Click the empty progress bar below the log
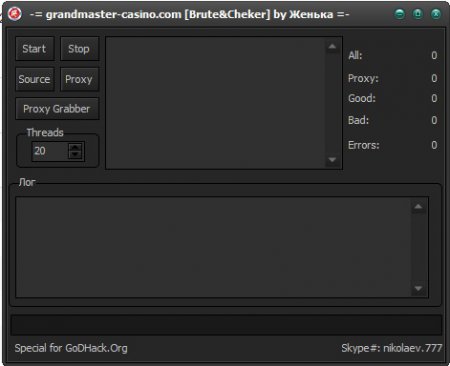The width and height of the screenshot is (450, 366). point(226,325)
